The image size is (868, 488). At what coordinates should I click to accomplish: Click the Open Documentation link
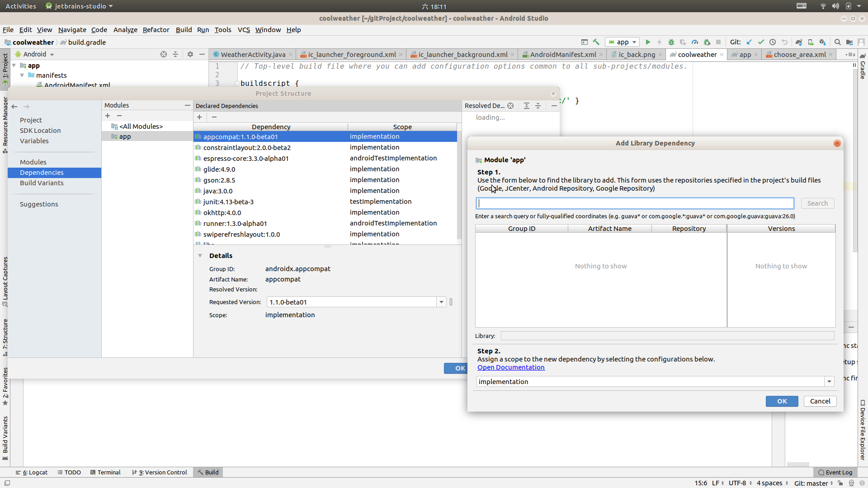click(511, 367)
